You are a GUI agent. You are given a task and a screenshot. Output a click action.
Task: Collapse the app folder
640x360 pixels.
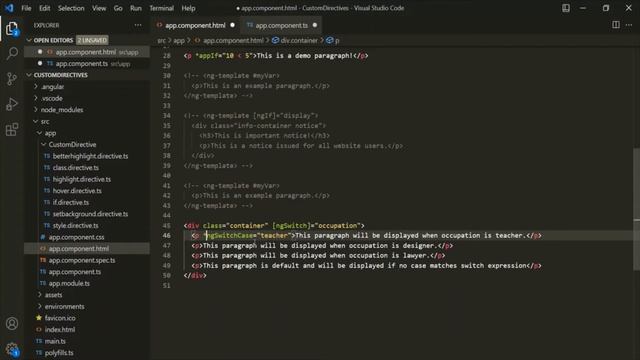click(x=50, y=133)
